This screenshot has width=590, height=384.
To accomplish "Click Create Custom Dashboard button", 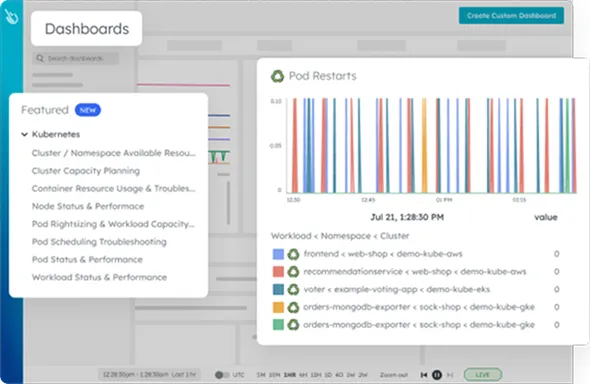I will tap(511, 16).
